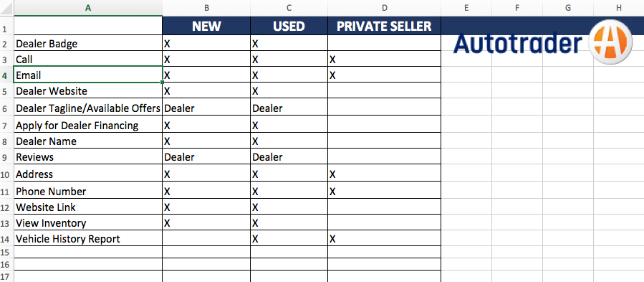Click the PRIVATE SELLER header cell
Screen dimensions: 644x282
tap(384, 26)
